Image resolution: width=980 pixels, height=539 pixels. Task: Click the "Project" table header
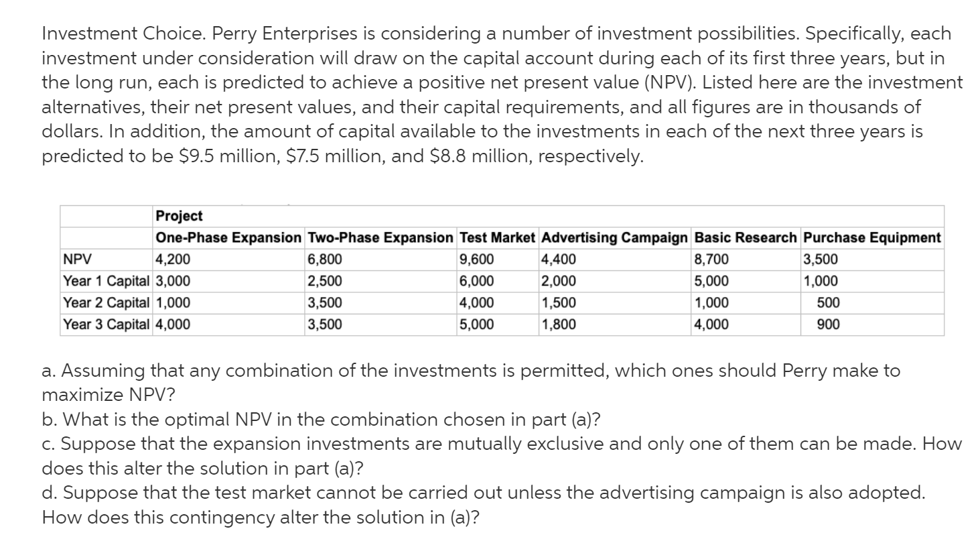click(x=179, y=216)
